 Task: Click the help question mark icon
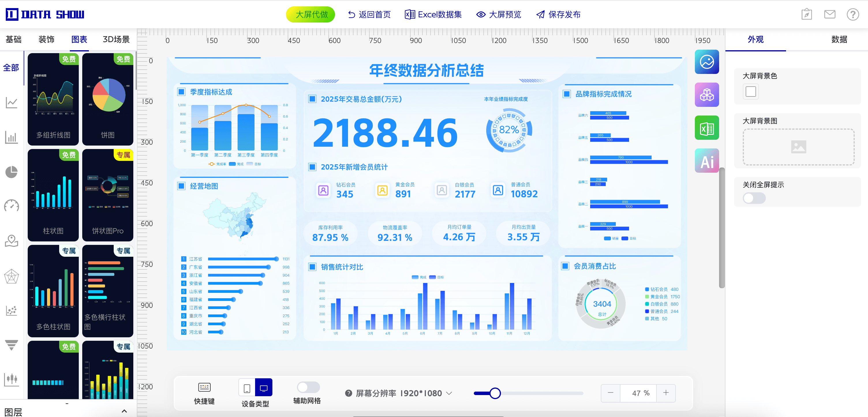click(x=852, y=14)
